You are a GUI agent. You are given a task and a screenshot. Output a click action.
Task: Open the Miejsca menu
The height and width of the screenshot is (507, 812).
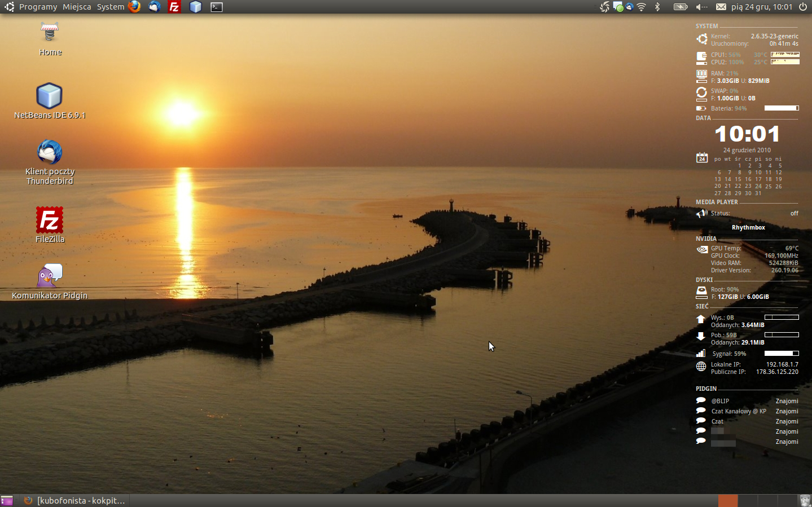coord(77,7)
